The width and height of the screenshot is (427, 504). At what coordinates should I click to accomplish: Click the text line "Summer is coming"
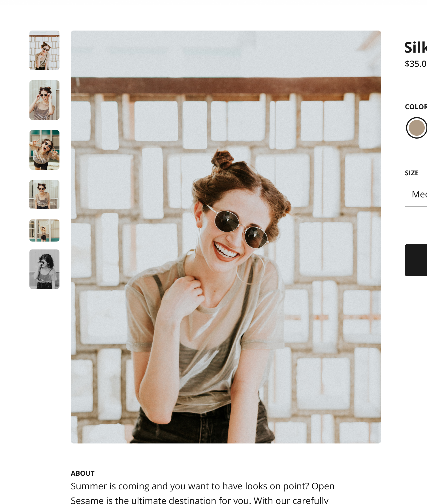[202, 486]
